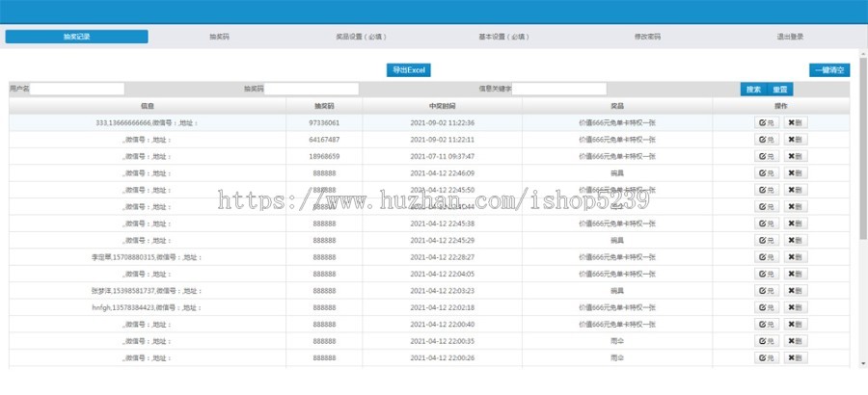This screenshot has height=395, width=868.
Task: Click the 导出Excel button
Action: (x=409, y=70)
